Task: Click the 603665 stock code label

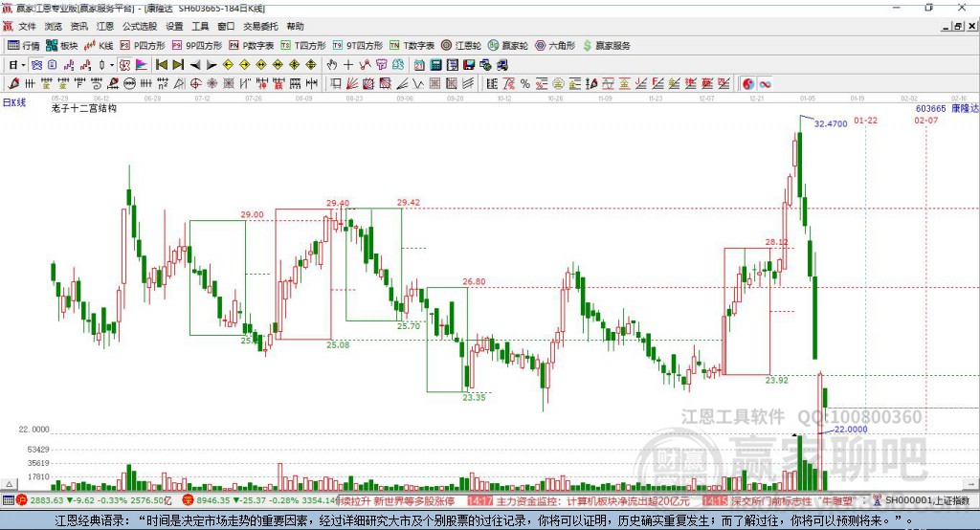Action: pyautogui.click(x=930, y=108)
